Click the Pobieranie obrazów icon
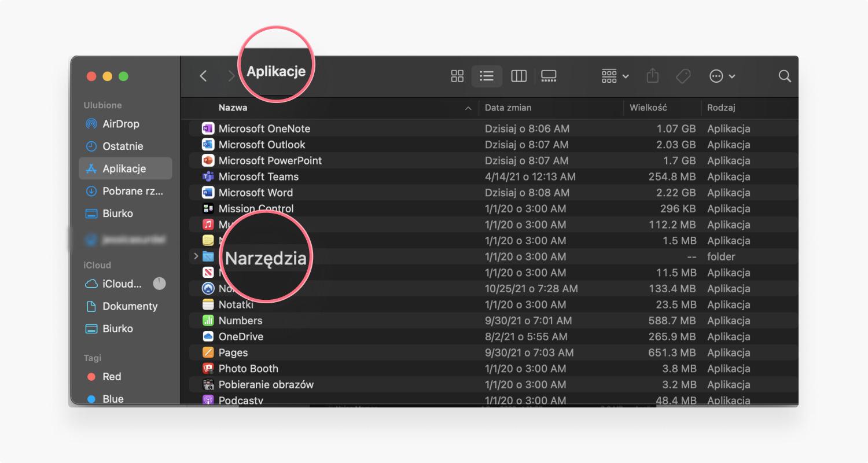This screenshot has height=463, width=868. (208, 384)
